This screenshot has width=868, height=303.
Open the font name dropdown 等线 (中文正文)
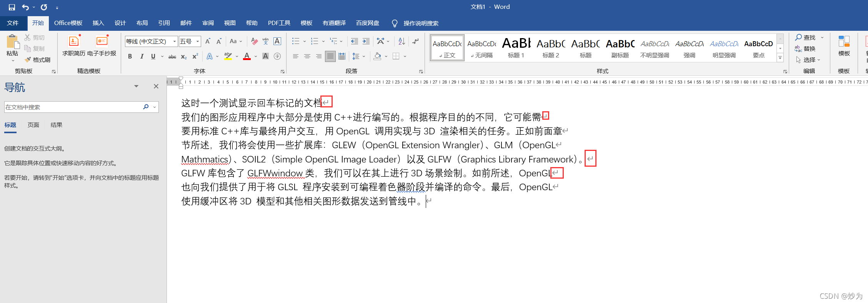coord(175,41)
